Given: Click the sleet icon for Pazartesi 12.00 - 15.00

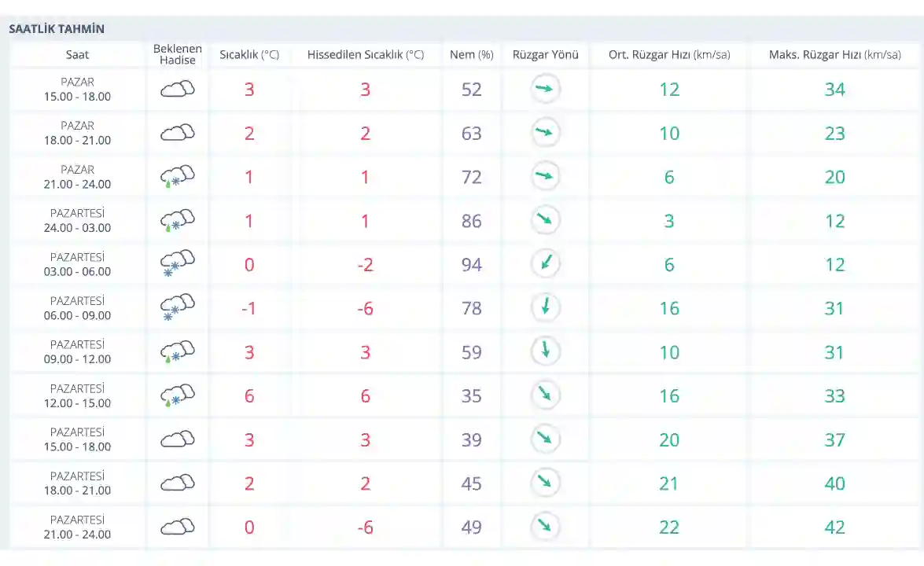Looking at the screenshot, I should (177, 395).
